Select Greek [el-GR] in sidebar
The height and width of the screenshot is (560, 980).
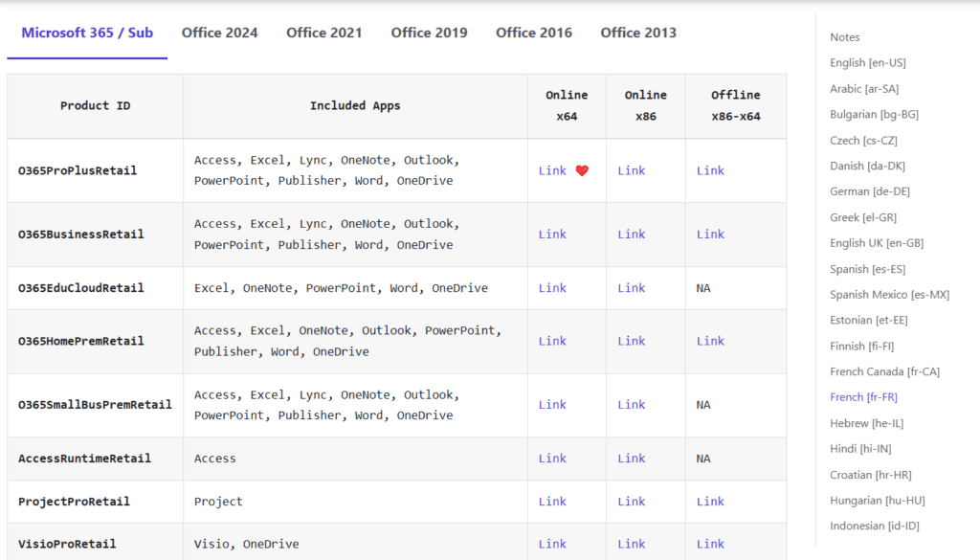pyautogui.click(x=863, y=217)
